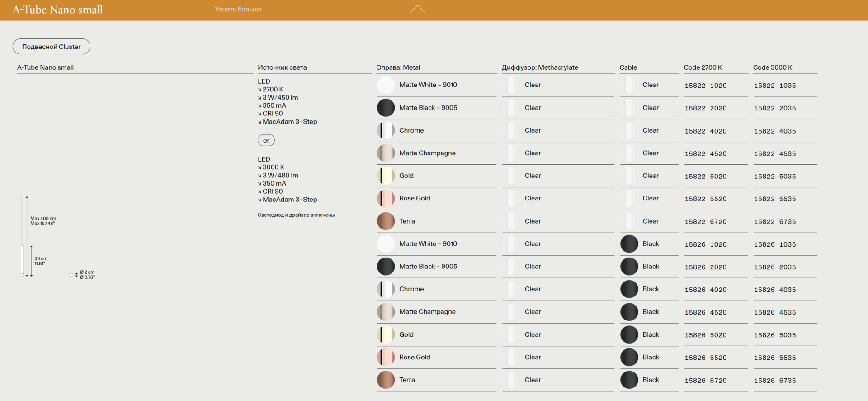
Task: Click the Black cable icon beside code 15826 1020
Action: click(629, 244)
